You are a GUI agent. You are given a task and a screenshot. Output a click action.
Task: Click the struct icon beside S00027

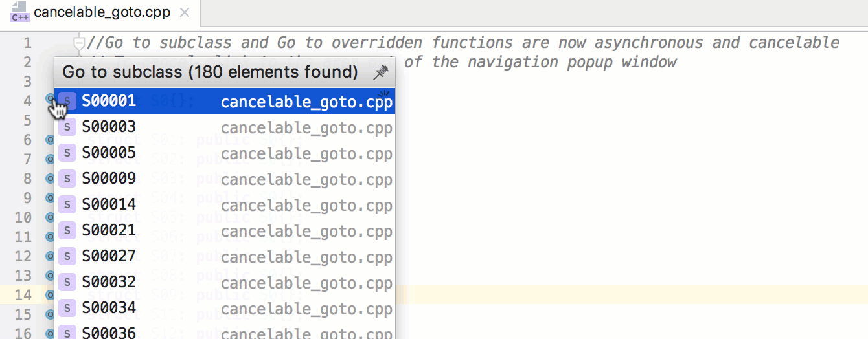[67, 256]
